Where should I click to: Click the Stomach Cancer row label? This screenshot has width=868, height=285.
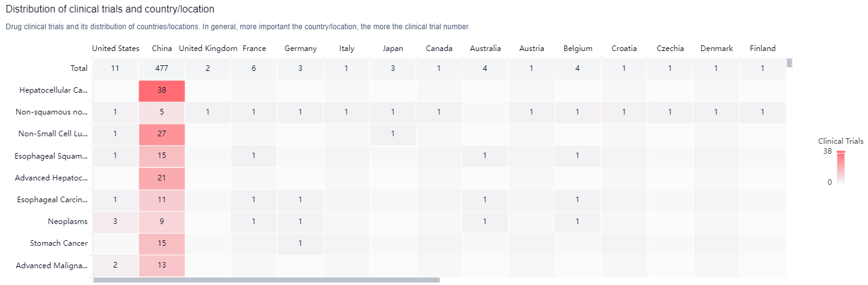click(x=58, y=243)
